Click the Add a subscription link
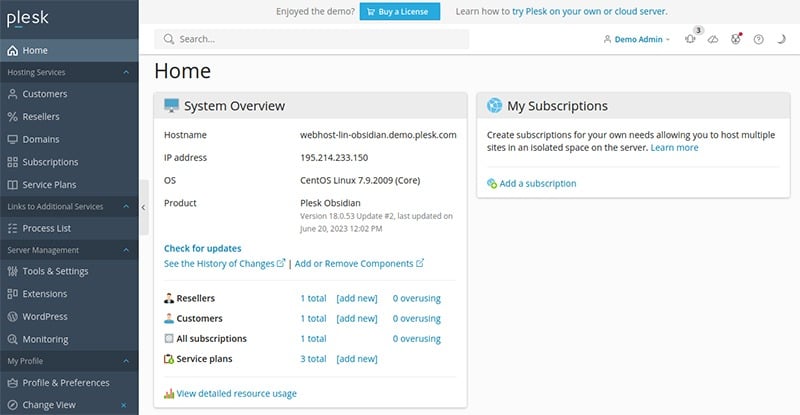The width and height of the screenshot is (800, 415). tap(538, 183)
